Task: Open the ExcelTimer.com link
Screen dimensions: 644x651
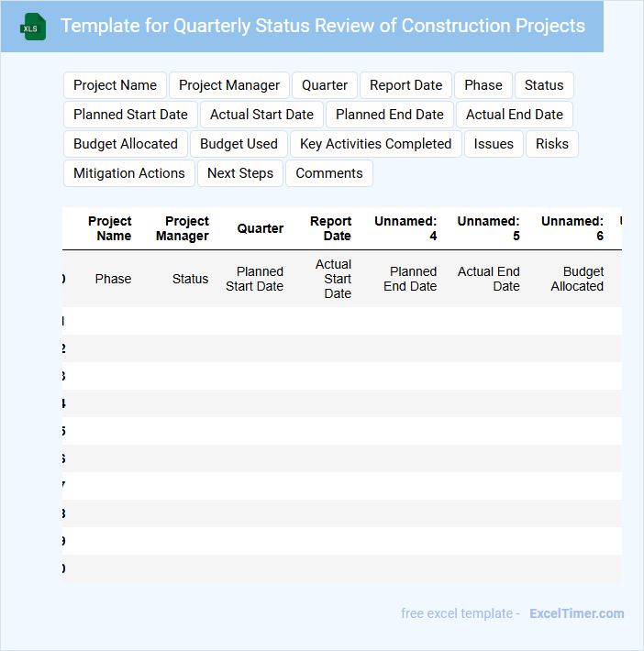Action: [576, 613]
